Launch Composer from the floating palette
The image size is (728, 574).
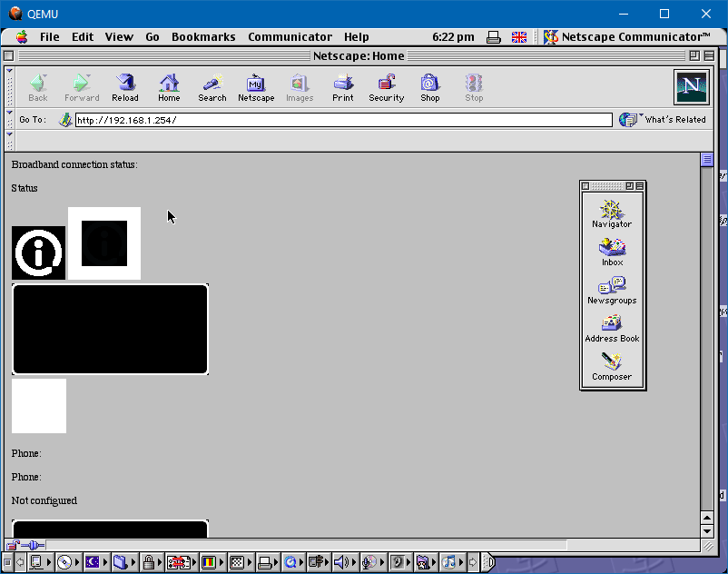click(612, 367)
